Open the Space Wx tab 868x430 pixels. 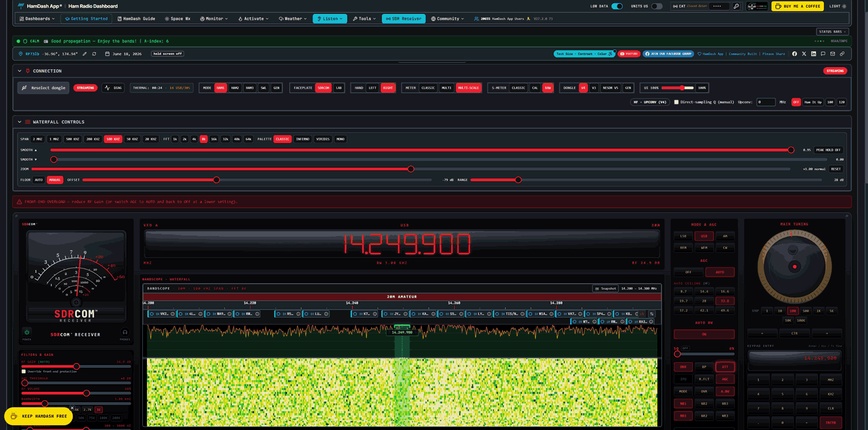(178, 19)
